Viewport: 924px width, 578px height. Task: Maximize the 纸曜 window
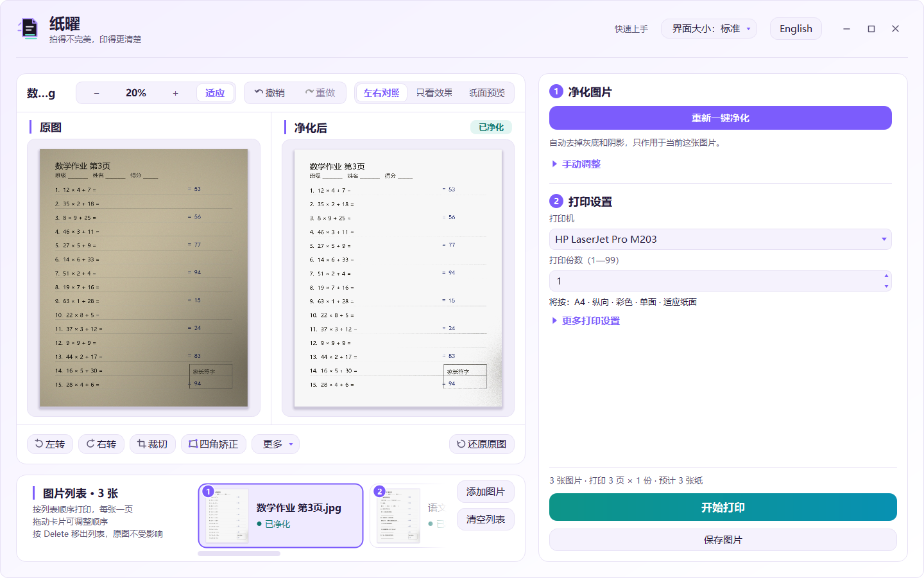click(x=871, y=29)
